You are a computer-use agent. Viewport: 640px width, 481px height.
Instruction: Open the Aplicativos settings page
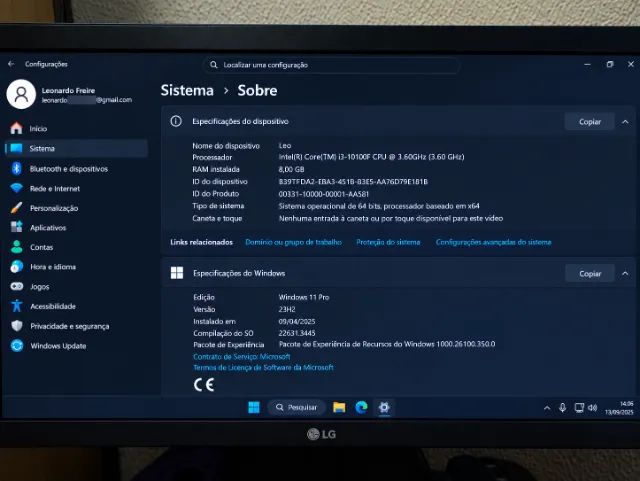[x=77, y=227]
